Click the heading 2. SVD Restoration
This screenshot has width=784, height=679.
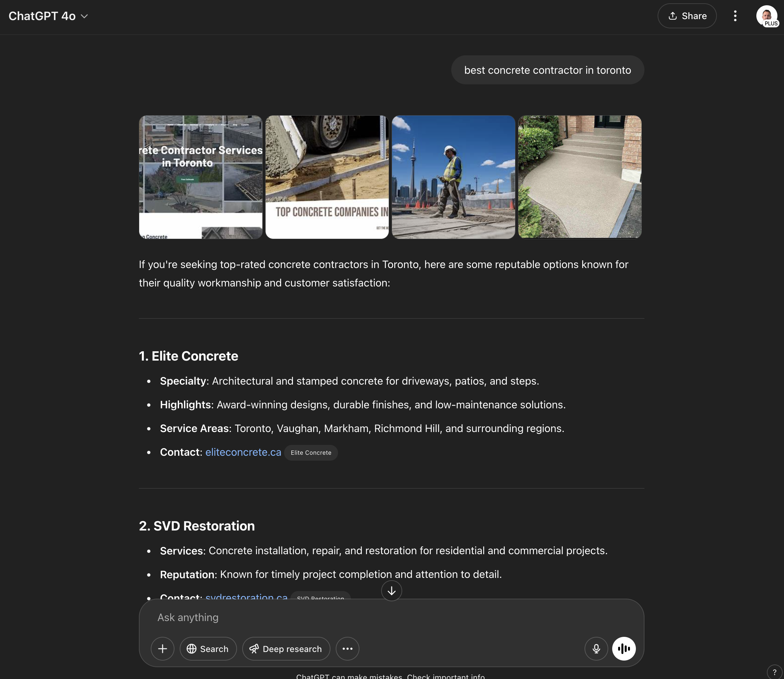(197, 526)
